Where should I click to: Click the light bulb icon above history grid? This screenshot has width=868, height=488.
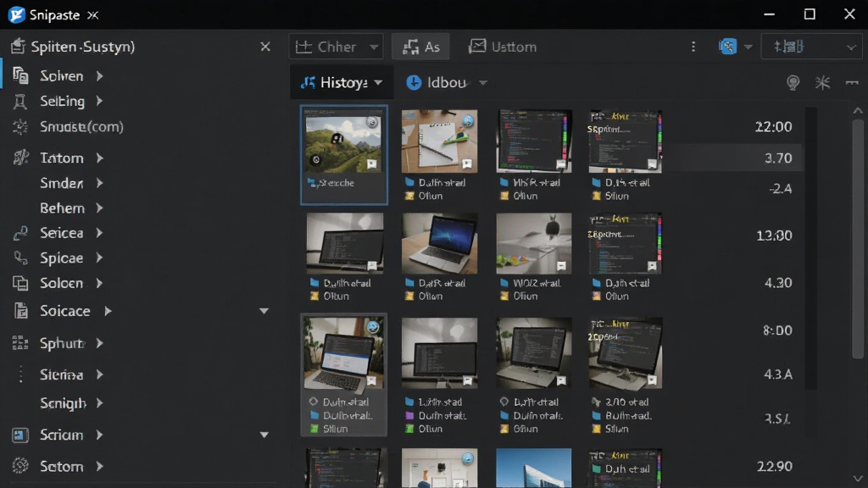point(793,83)
